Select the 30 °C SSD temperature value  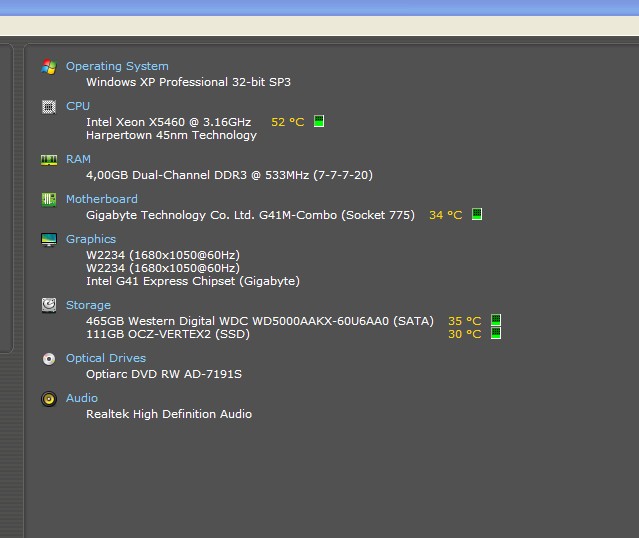[x=465, y=334]
